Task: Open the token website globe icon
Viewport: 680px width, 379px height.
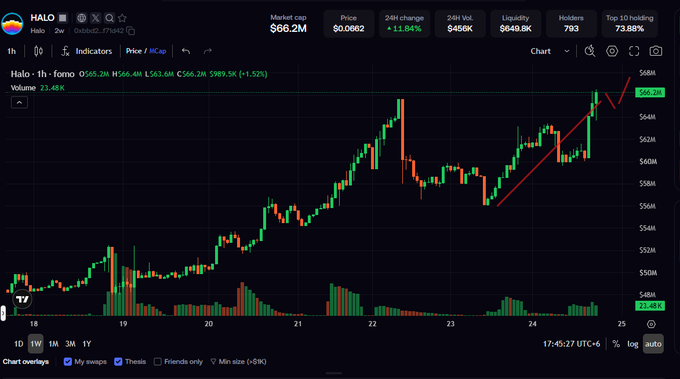Action: click(81, 18)
